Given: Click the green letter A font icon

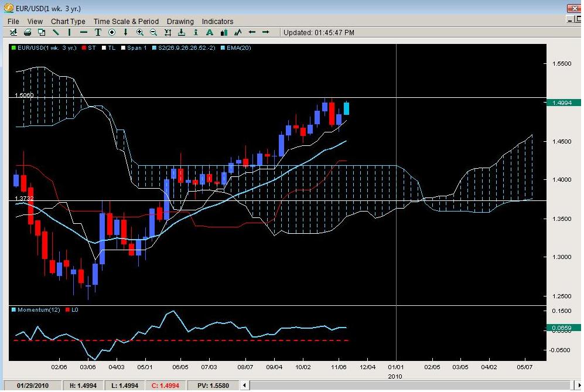Looking at the screenshot, I should click(209, 32).
